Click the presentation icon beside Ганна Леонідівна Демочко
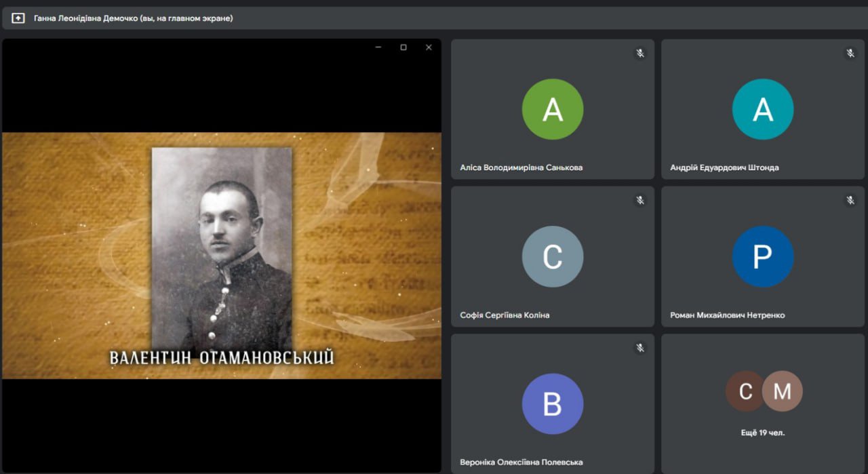The image size is (868, 474). [x=18, y=18]
